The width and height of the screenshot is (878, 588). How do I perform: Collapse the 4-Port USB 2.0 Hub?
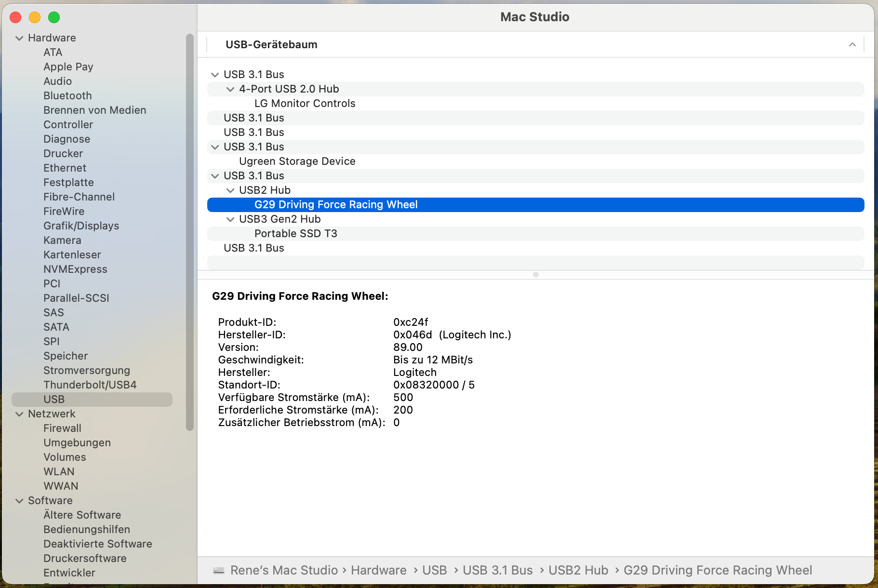point(230,89)
